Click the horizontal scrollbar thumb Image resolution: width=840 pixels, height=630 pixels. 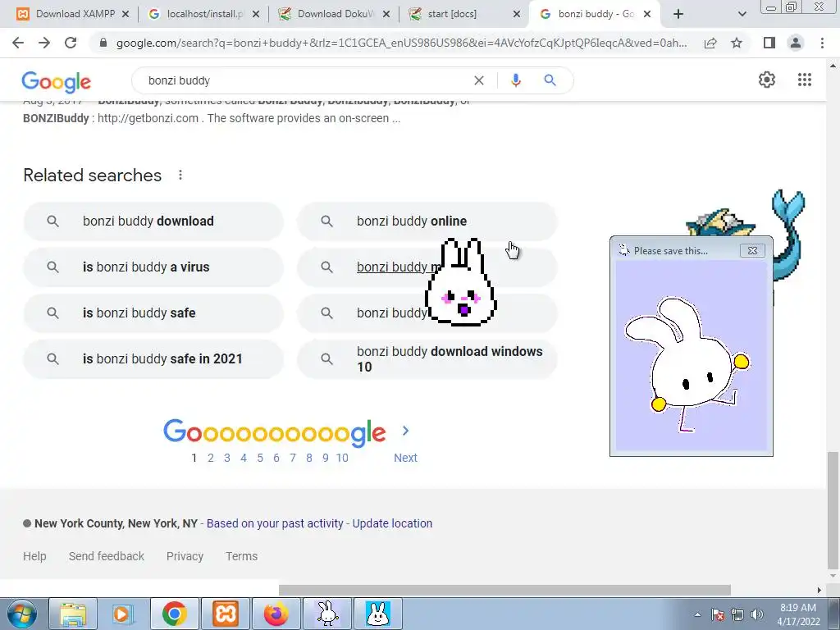pyautogui.click(x=504, y=590)
